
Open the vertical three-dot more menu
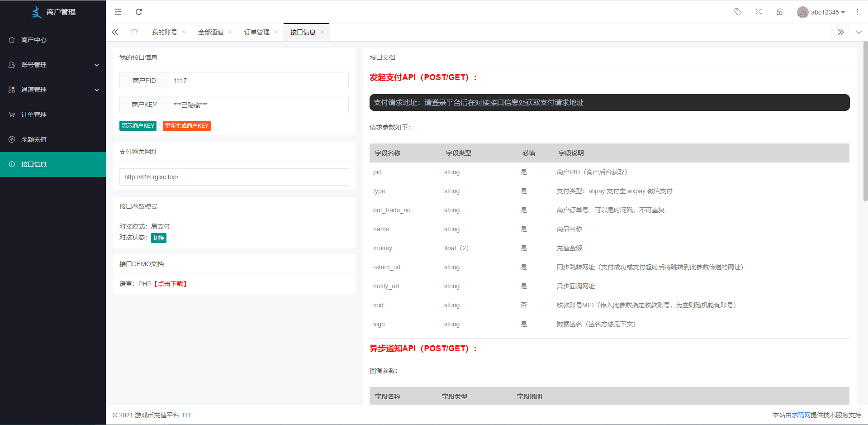(857, 12)
